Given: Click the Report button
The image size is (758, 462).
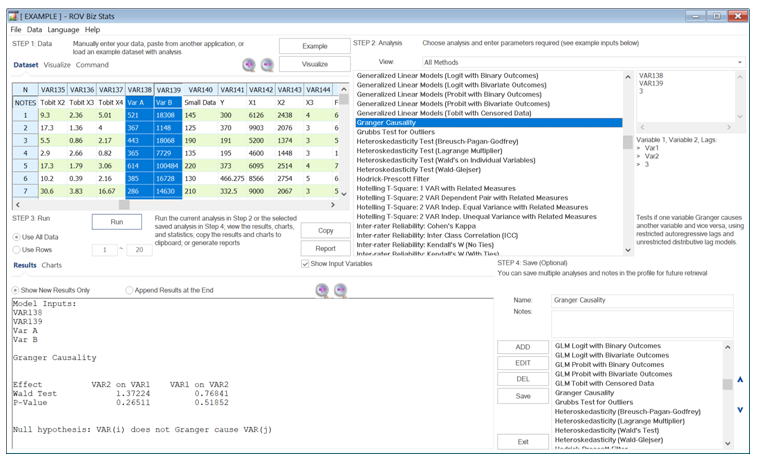Looking at the screenshot, I should [x=325, y=248].
